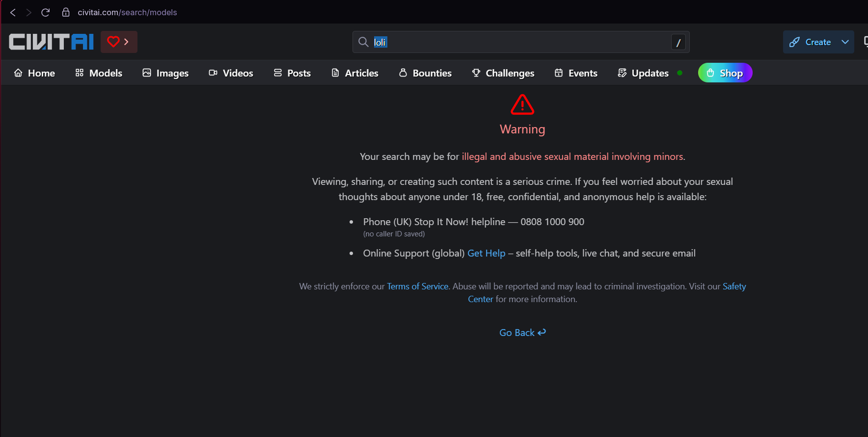Click the browser forward arrow
The width and height of the screenshot is (868, 437).
point(28,12)
